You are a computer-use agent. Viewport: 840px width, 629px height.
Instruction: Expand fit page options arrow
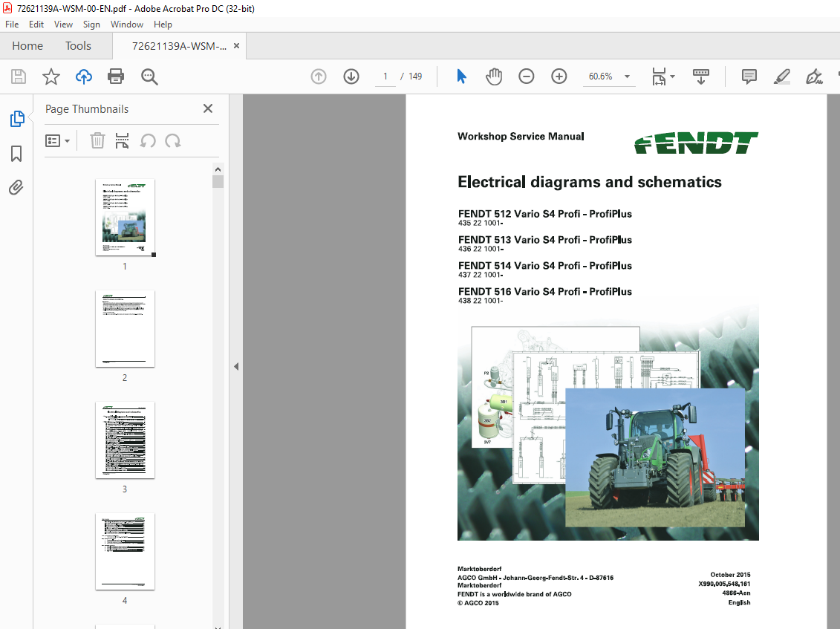pyautogui.click(x=673, y=76)
